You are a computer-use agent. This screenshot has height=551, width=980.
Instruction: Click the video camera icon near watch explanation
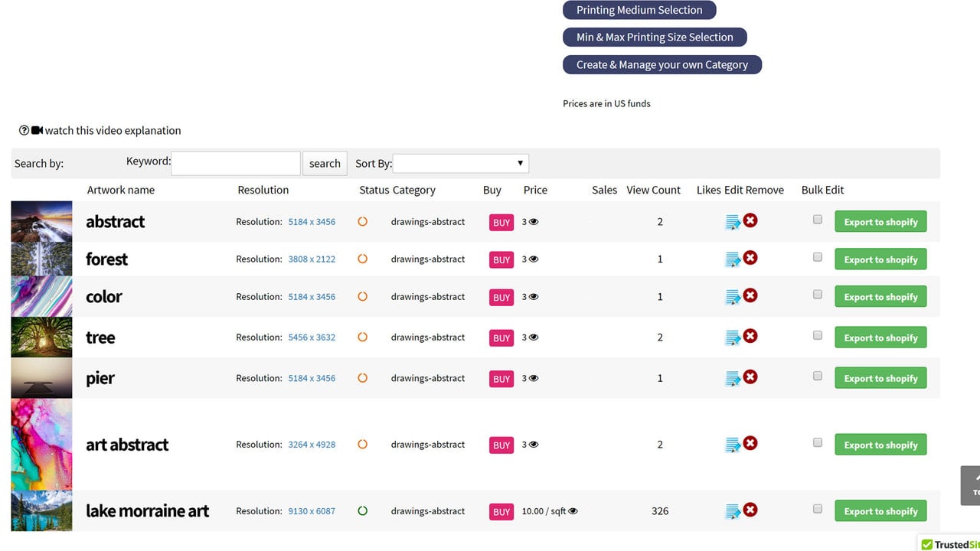coord(37,130)
